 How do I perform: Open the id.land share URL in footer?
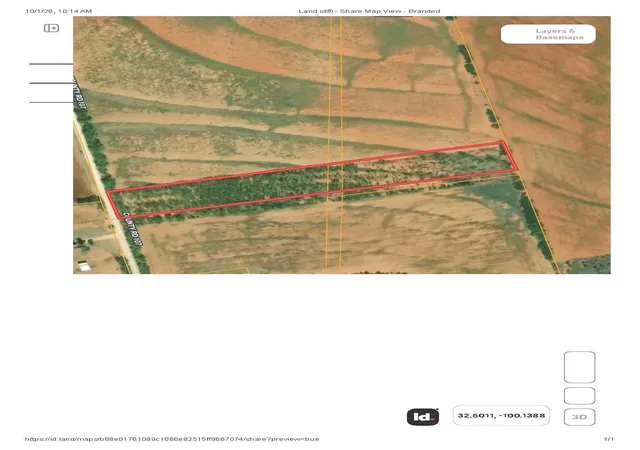pyautogui.click(x=172, y=439)
